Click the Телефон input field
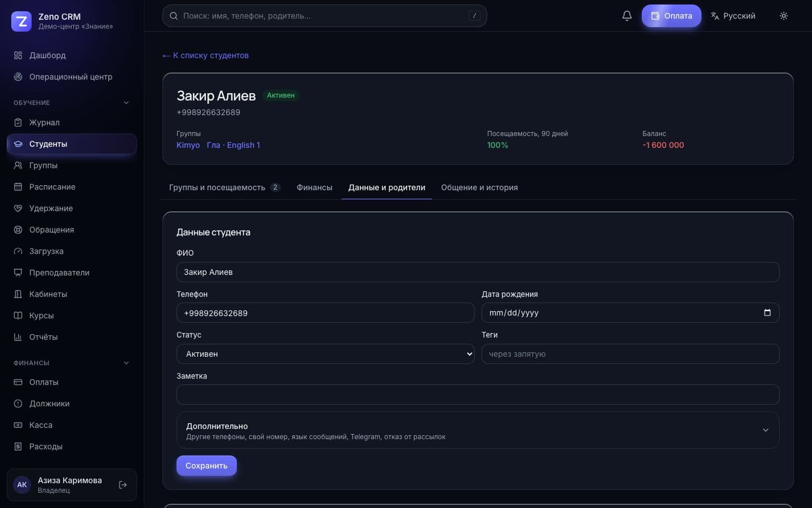The height and width of the screenshot is (508, 812). tap(325, 313)
